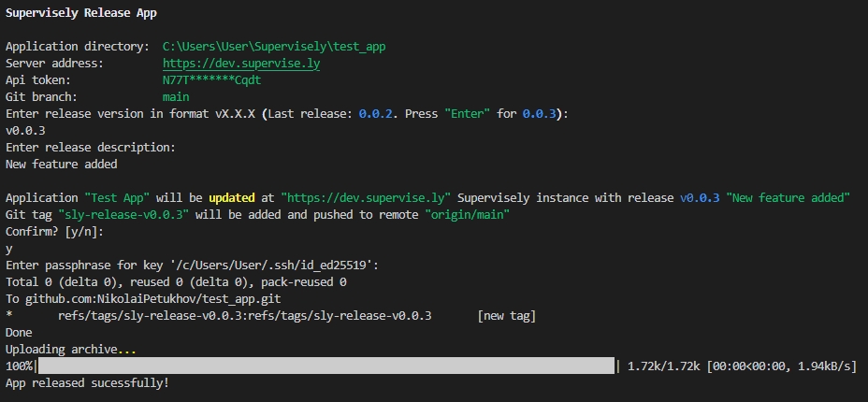Screen dimensions: 868x402
Task: Click the "Uploading archive..." status line
Action: [x=71, y=350]
